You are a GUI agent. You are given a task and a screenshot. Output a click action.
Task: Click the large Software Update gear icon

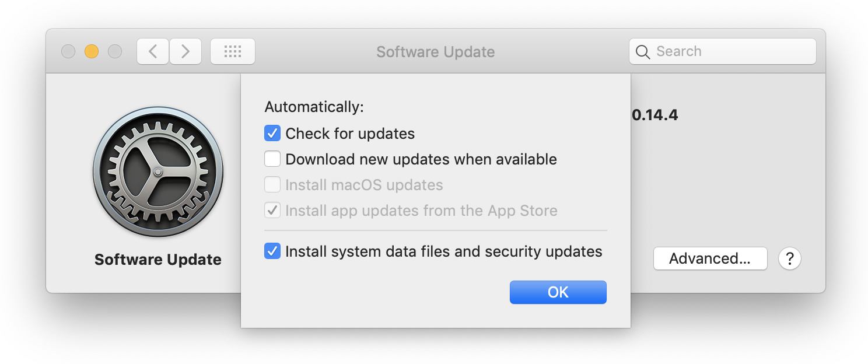(x=158, y=172)
